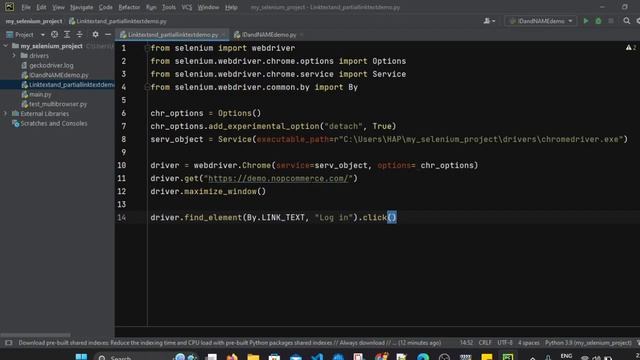Click Collapse All icon in Project panel
The width and height of the screenshot is (640, 360).
click(80, 35)
